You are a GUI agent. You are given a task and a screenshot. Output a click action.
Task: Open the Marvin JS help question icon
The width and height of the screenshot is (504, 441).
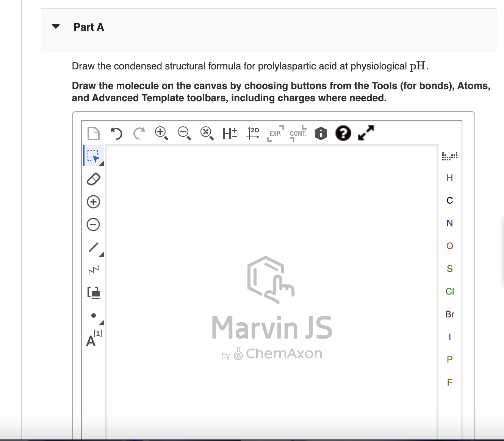coord(343,133)
